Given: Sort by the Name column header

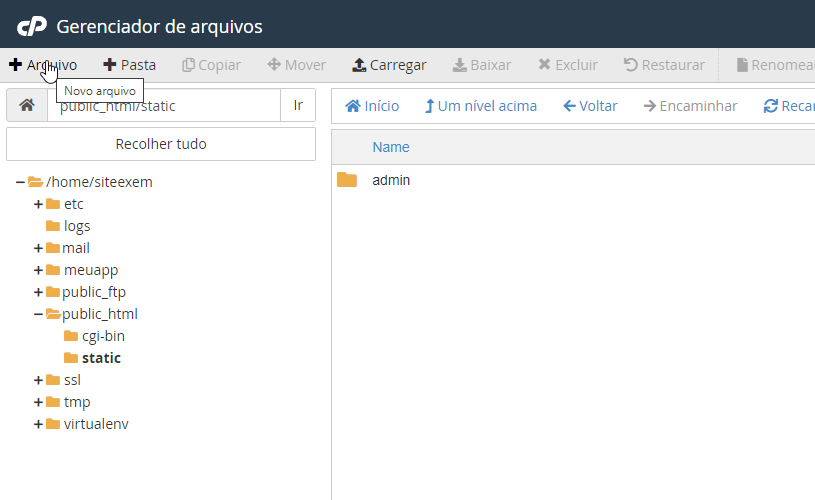Looking at the screenshot, I should pos(391,147).
